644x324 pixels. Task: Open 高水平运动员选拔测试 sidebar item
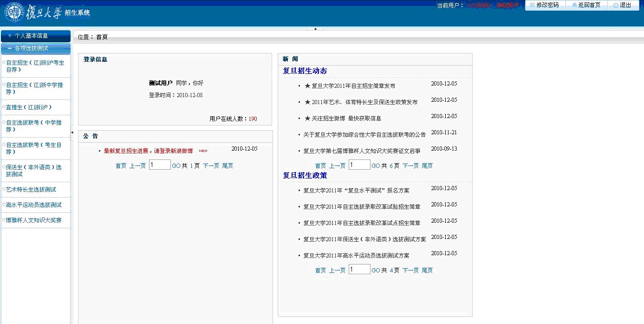(x=34, y=205)
